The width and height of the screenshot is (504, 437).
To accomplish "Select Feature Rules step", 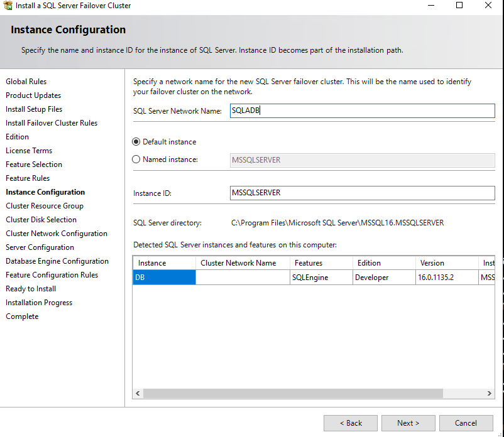I will click(x=28, y=178).
